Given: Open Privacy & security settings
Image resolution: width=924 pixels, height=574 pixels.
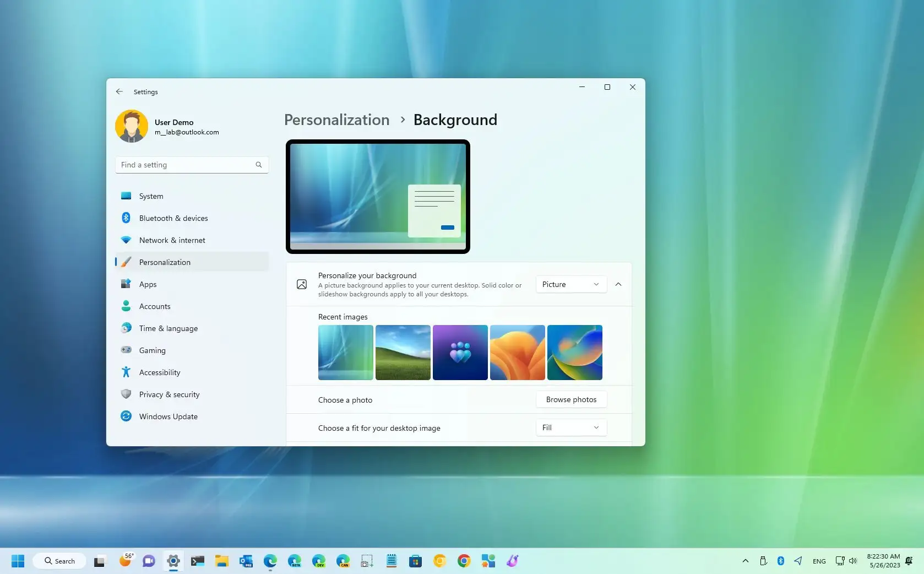Looking at the screenshot, I should click(x=192, y=394).
